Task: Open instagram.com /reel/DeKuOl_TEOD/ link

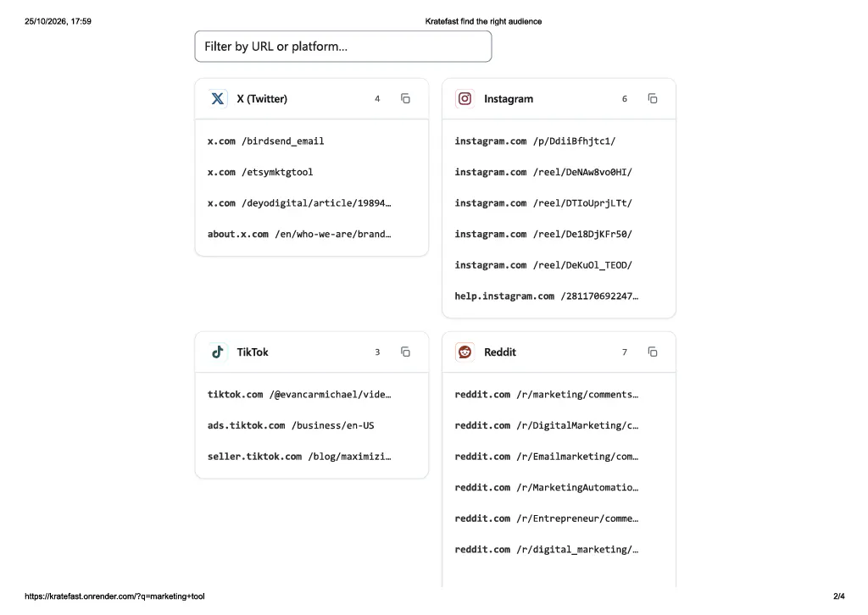Action: (x=543, y=265)
